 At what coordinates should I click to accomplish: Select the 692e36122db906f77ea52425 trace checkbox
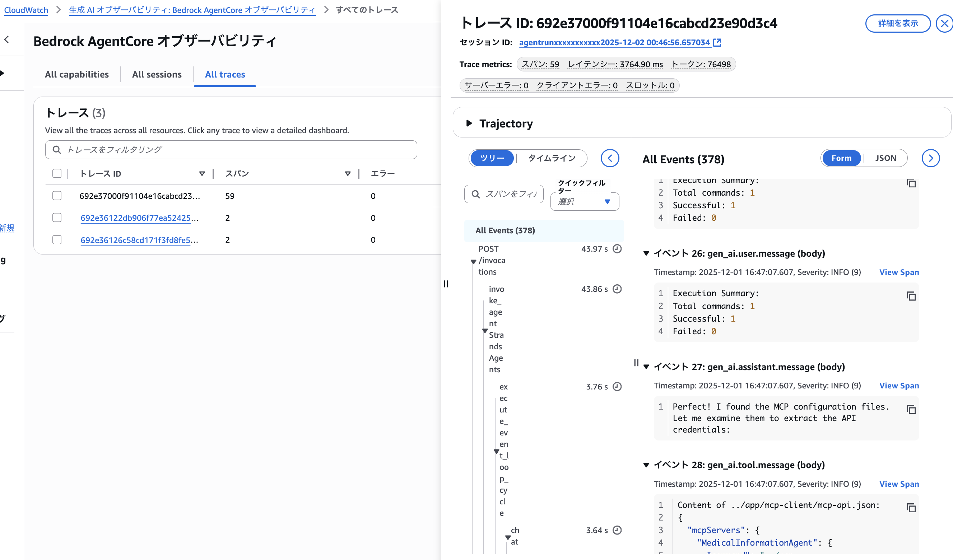click(57, 218)
